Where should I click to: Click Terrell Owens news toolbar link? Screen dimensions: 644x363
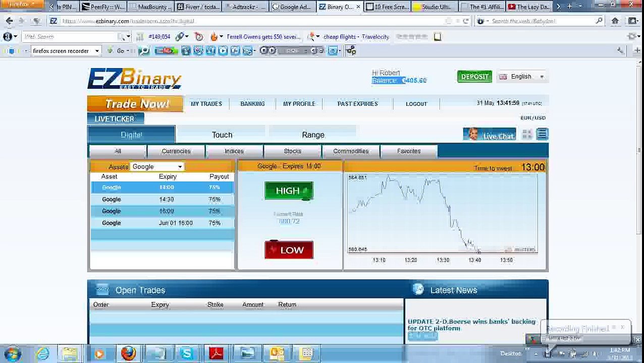pyautogui.click(x=263, y=36)
